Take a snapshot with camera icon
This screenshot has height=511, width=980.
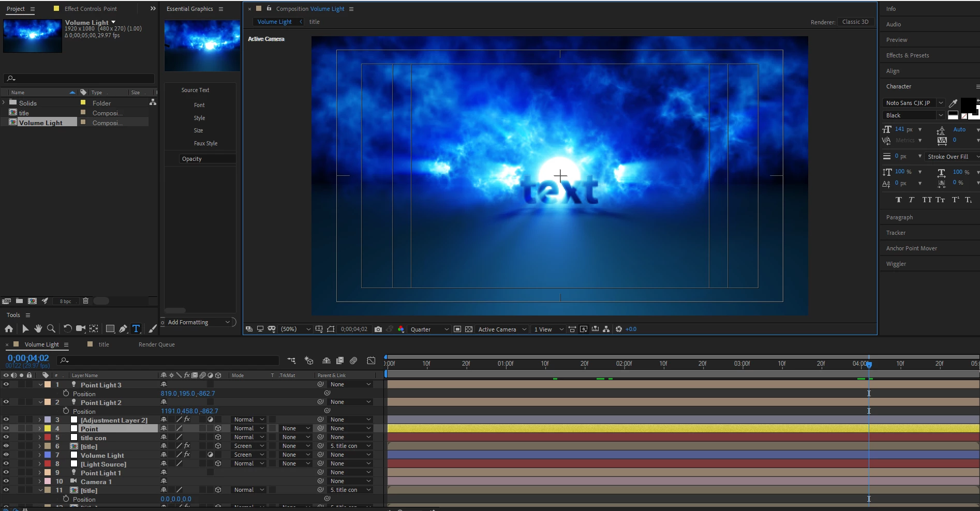pos(378,329)
